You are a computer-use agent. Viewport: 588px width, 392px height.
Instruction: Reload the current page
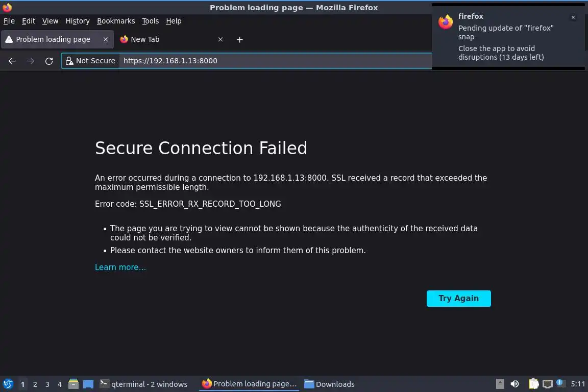[49, 61]
